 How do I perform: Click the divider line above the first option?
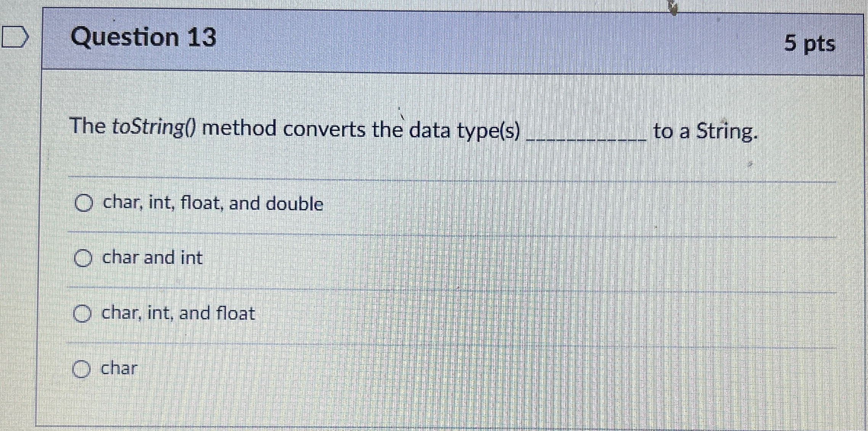[419, 176]
